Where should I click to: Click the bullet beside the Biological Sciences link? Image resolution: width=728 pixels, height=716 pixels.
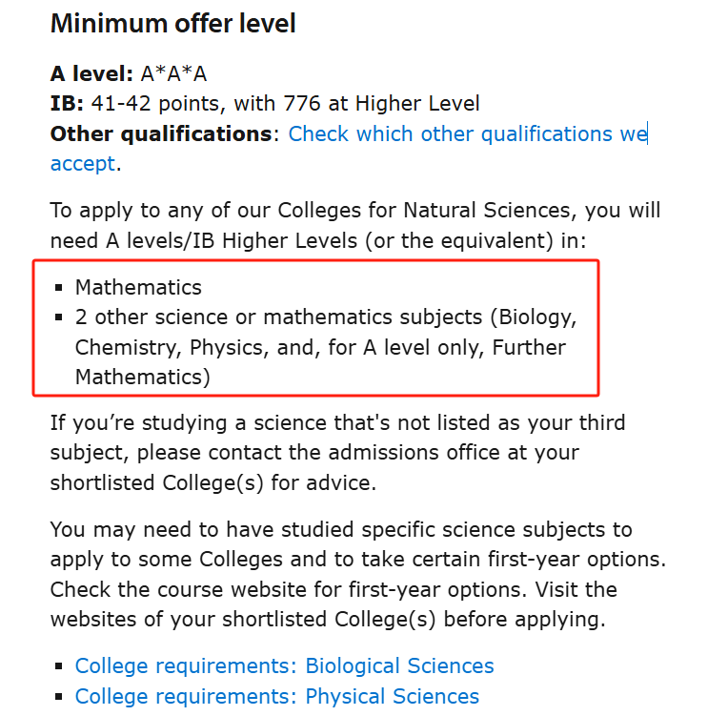tap(58, 666)
